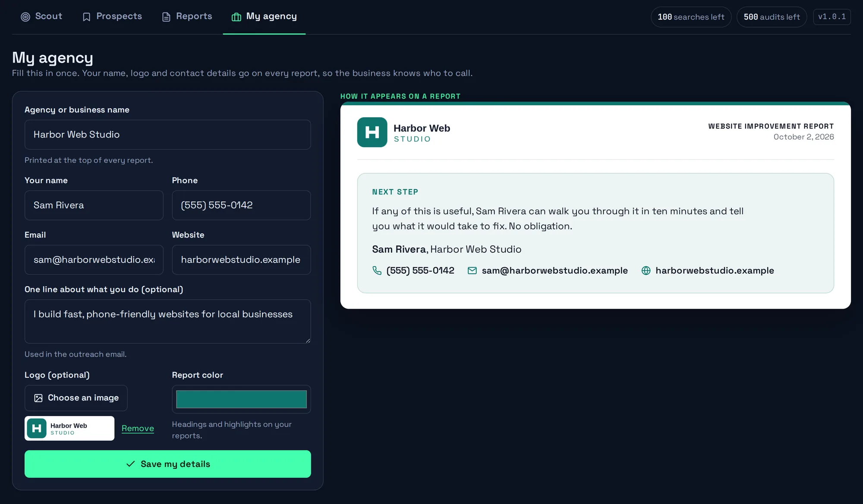
Task: Click the My agency briefcase icon
Action: (236, 17)
